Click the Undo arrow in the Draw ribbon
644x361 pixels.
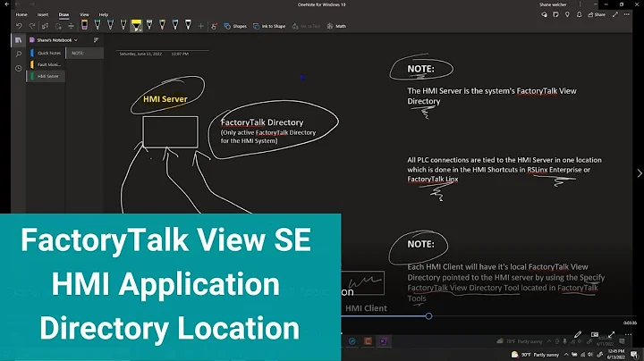(x=19, y=26)
